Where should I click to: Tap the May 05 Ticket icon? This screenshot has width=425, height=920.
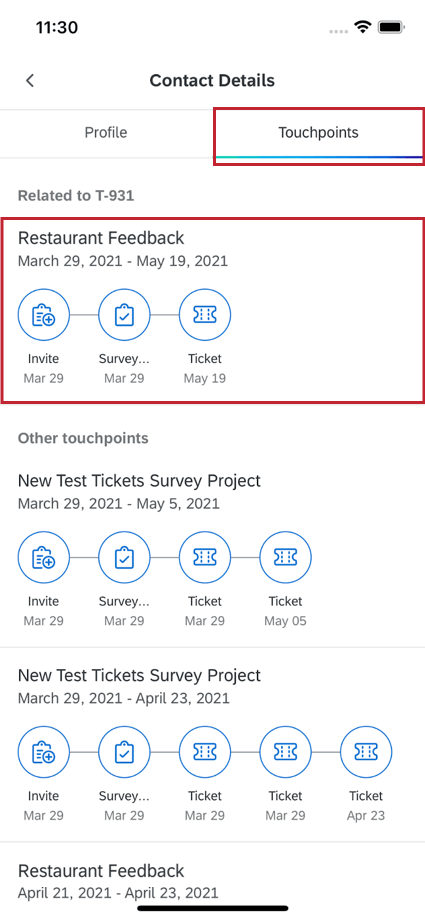[x=285, y=557]
